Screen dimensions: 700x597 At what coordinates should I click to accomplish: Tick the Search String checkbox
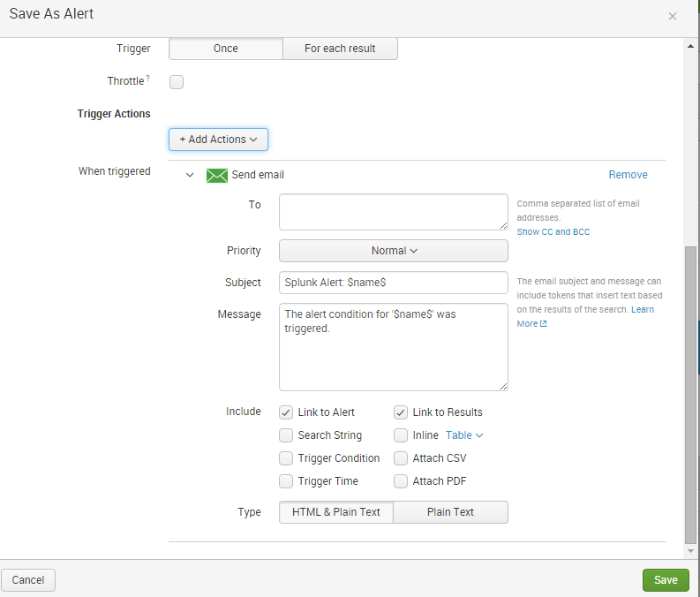pos(286,435)
